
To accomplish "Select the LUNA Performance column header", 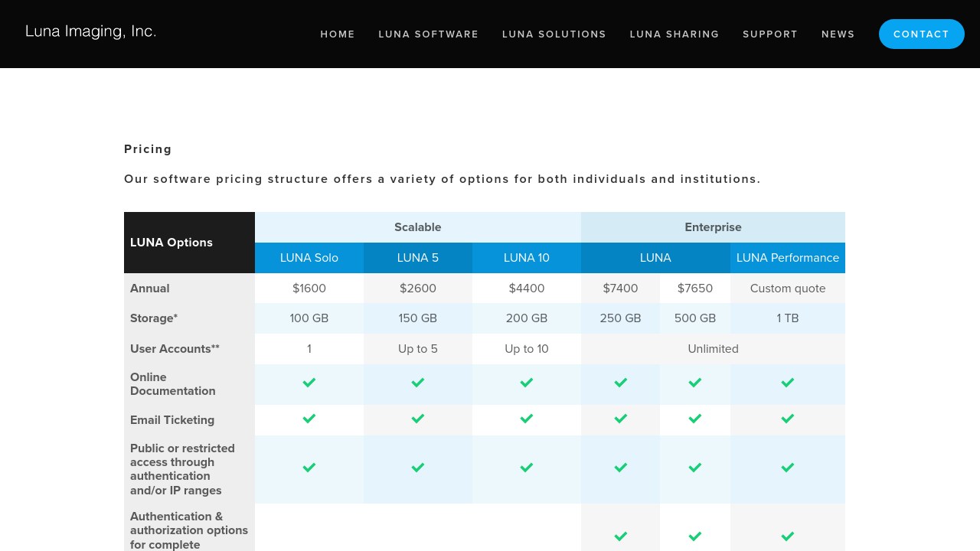I will pyautogui.click(x=788, y=258).
